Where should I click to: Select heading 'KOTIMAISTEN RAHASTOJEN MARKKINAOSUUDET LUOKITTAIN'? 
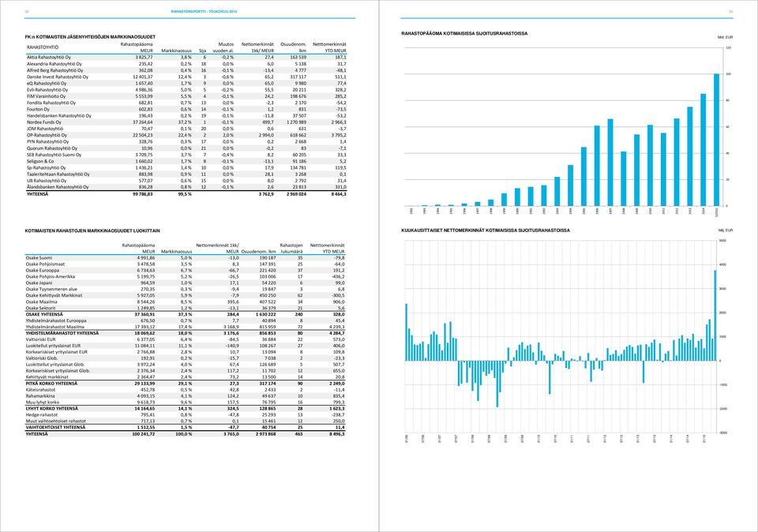coord(92,231)
